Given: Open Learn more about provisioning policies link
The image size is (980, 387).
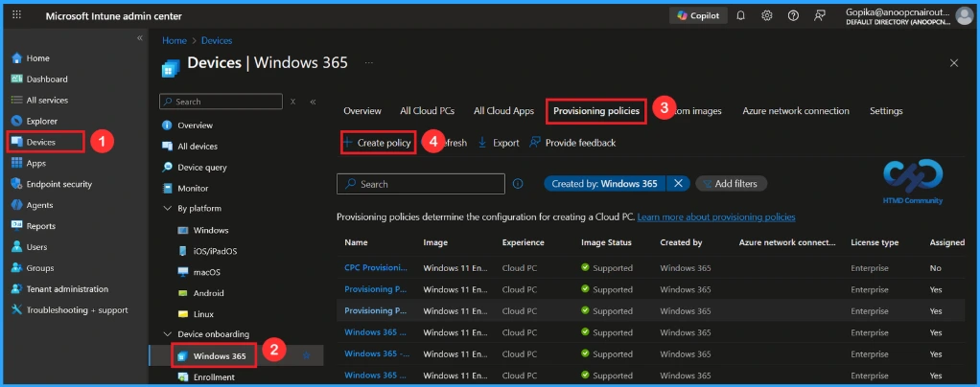Looking at the screenshot, I should [716, 217].
